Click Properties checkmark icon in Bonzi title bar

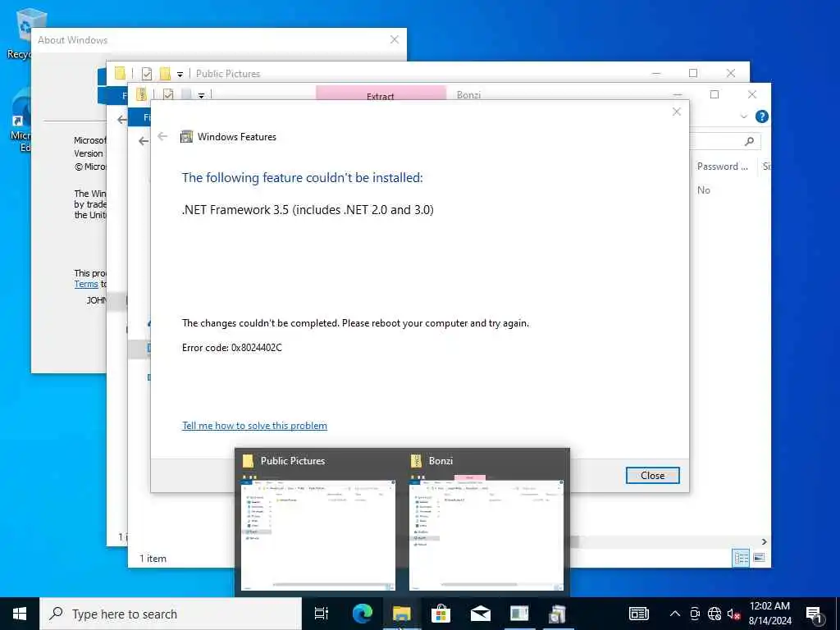point(167,95)
